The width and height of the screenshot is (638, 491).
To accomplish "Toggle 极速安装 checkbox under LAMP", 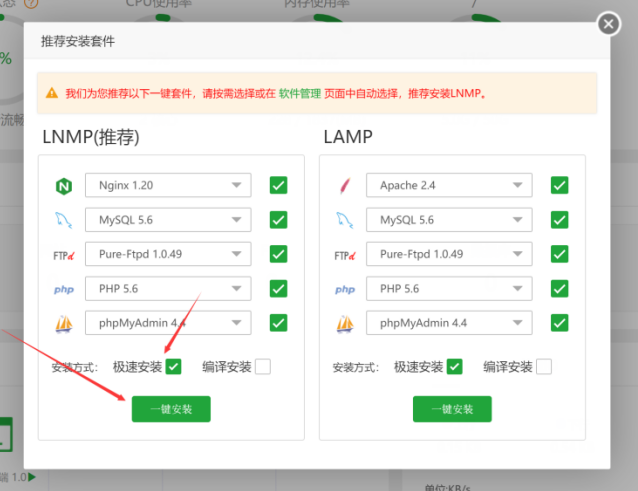I will click(454, 367).
